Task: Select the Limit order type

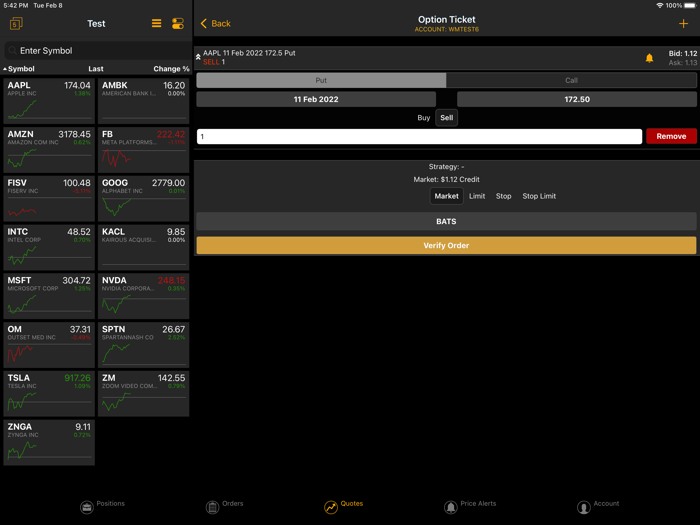Action: coord(477,196)
